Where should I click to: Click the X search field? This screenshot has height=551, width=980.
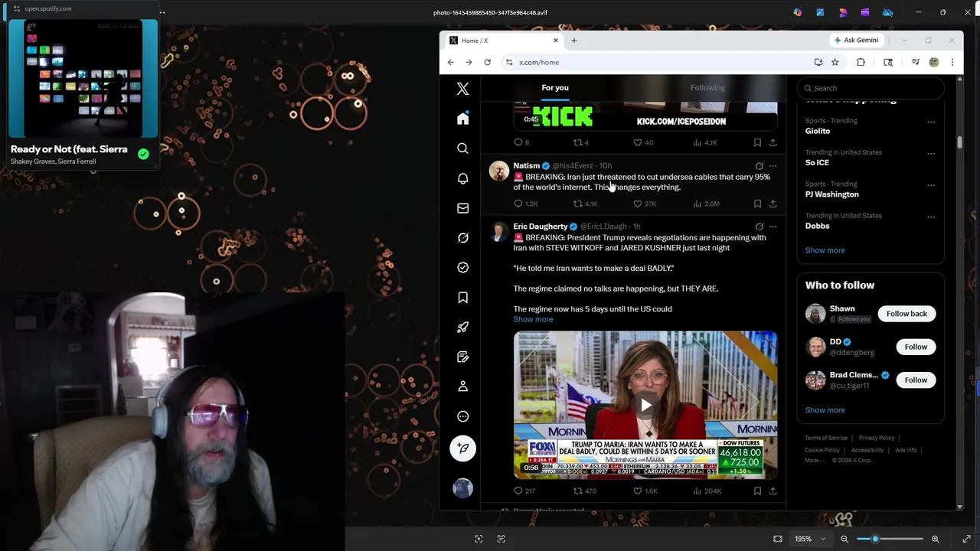coord(871,88)
